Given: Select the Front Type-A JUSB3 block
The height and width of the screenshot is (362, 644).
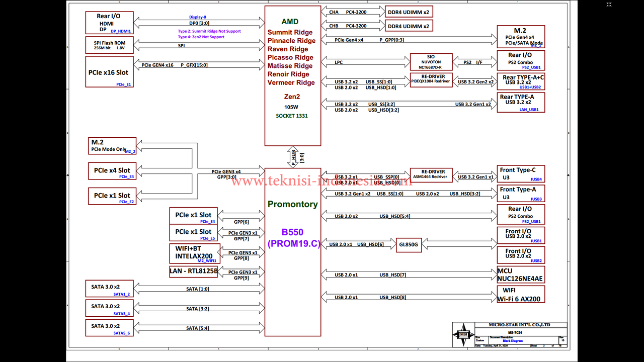Looking at the screenshot, I should tap(521, 194).
